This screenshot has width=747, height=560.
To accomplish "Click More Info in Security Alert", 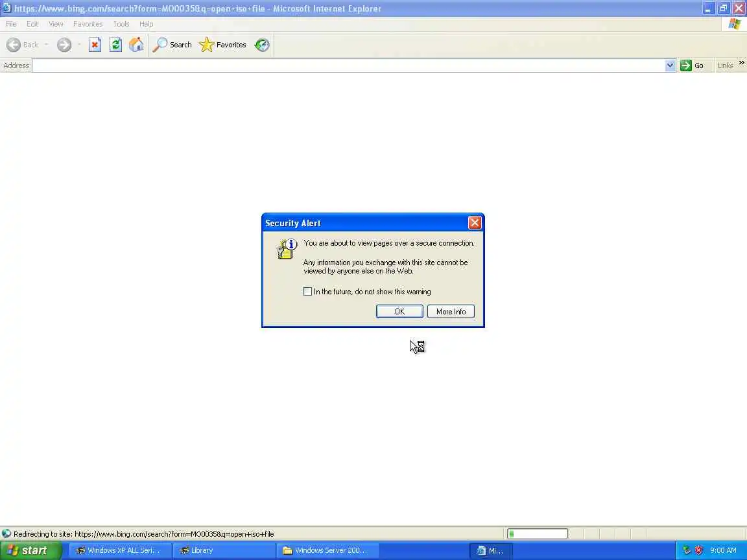I will tap(451, 311).
